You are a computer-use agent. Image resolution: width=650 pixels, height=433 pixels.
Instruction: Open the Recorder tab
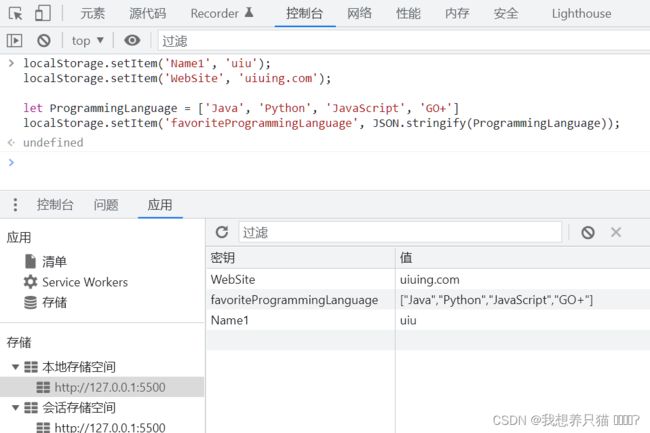pyautogui.click(x=221, y=13)
